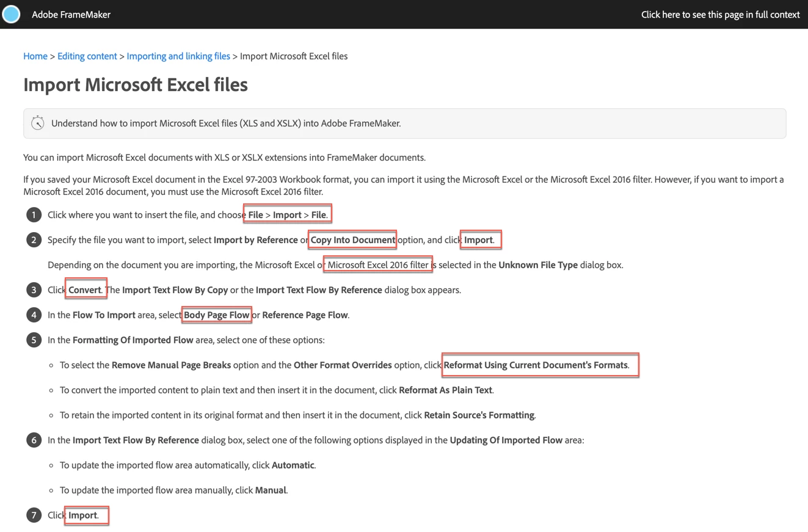Click the 'Microsoft Excel 2016 filter' text
Viewport: 808px width, 532px height.
pos(378,265)
